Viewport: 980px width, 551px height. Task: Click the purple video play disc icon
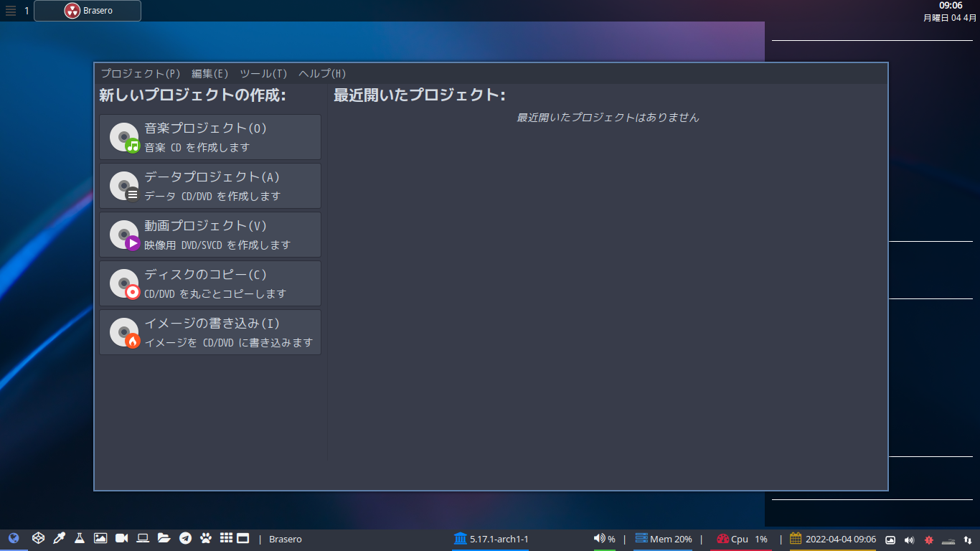pos(123,234)
